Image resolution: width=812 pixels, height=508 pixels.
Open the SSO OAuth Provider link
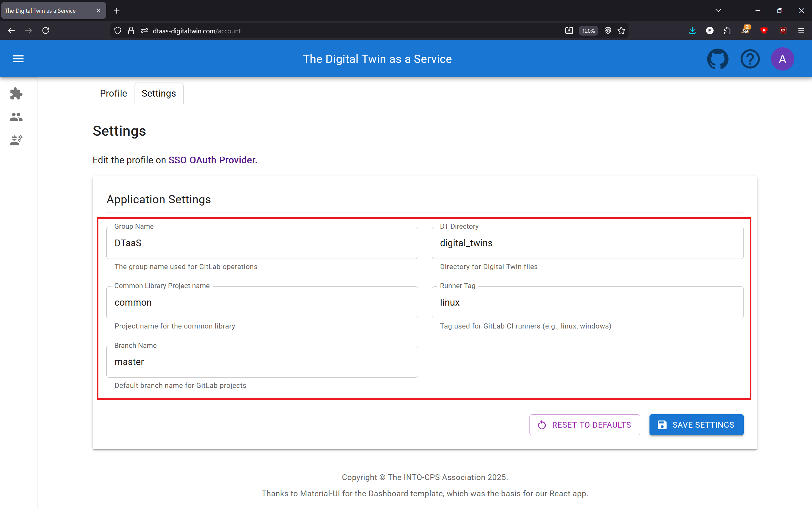[212, 160]
